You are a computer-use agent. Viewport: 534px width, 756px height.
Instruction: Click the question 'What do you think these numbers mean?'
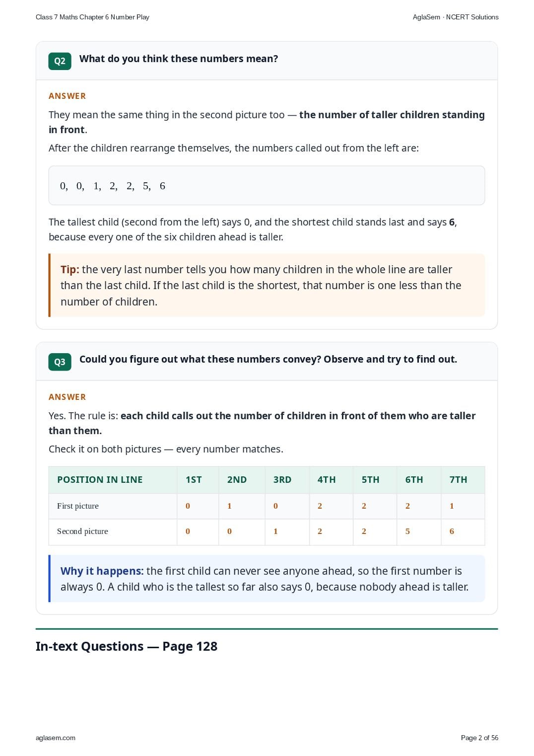(x=179, y=59)
